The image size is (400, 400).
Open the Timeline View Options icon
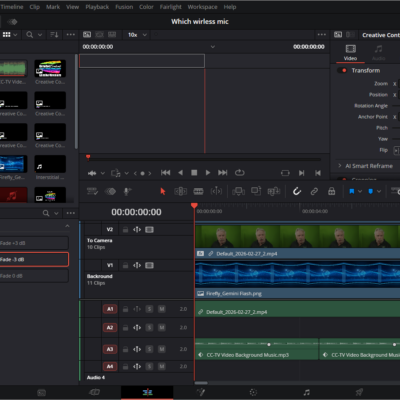(x=92, y=191)
